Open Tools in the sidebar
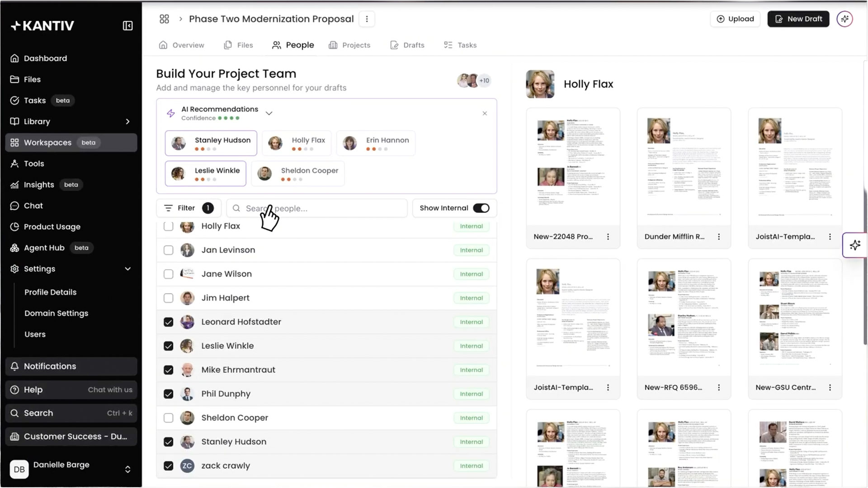Screen dimensions: 868x488 click(x=71, y=164)
